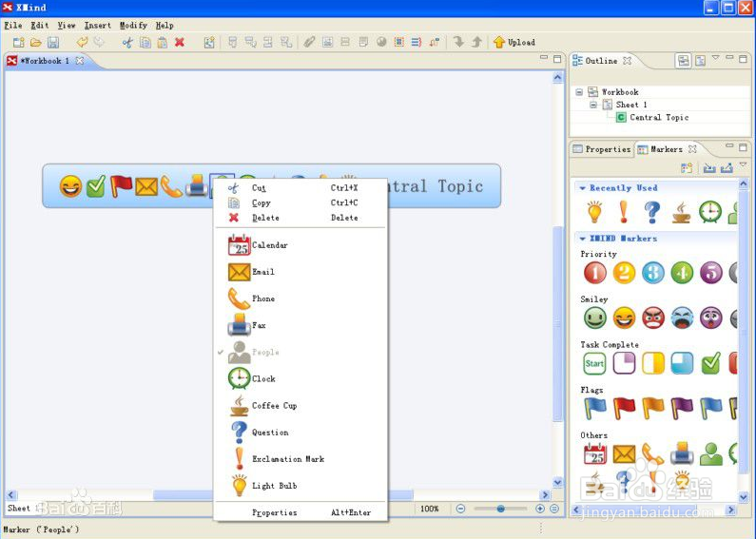Screen dimensions: 756x539
Task: Select the green Task Done checkmark marker
Action: coord(710,363)
